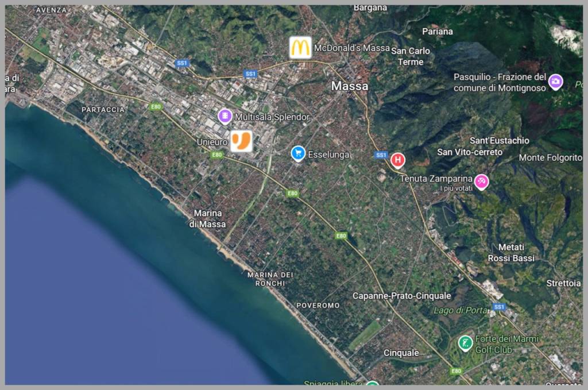
Task: Select the red hospital H marker
Action: coord(397,160)
